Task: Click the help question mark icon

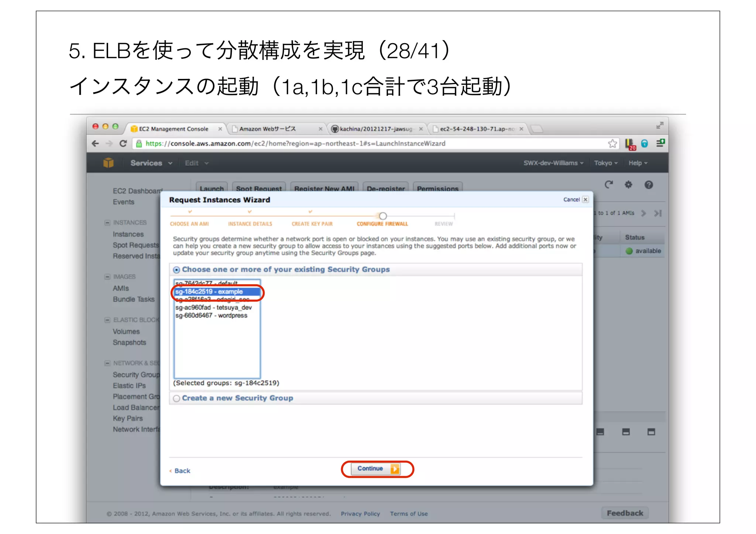Action: point(649,185)
